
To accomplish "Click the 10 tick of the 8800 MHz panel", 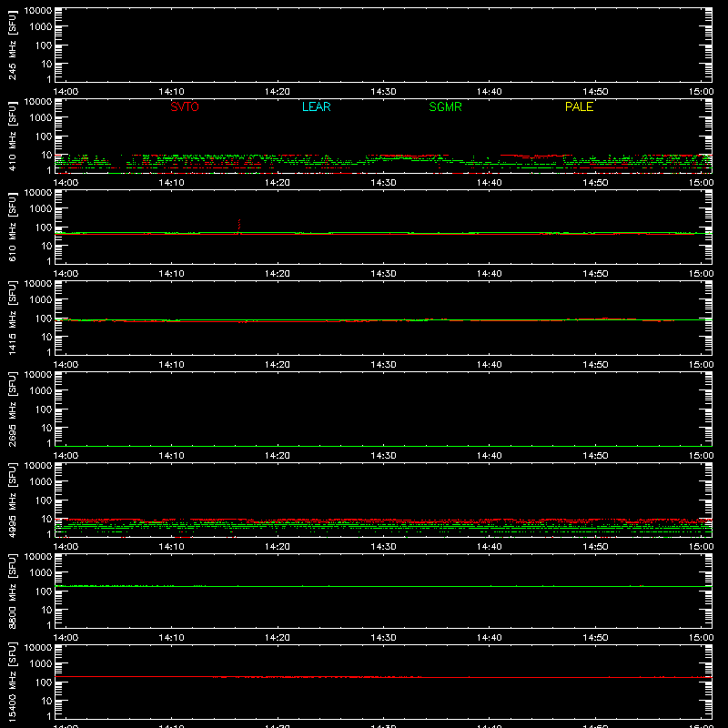I will (46, 610).
